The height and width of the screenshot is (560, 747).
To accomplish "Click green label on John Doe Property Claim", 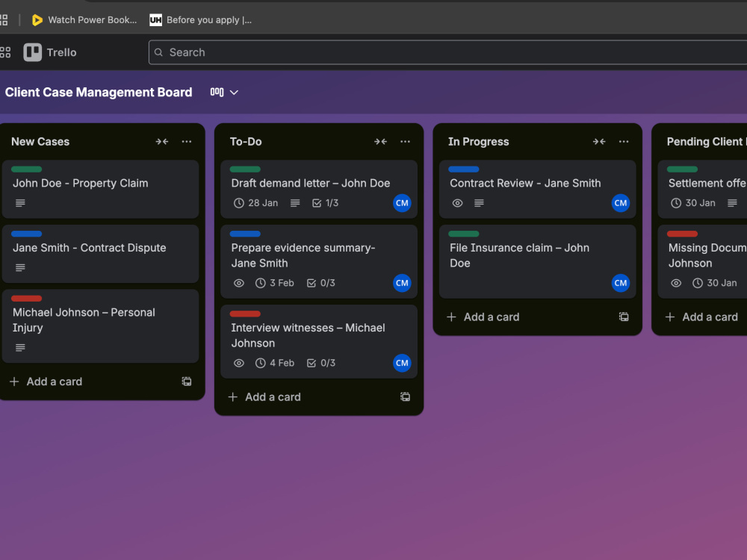I will click(x=27, y=169).
